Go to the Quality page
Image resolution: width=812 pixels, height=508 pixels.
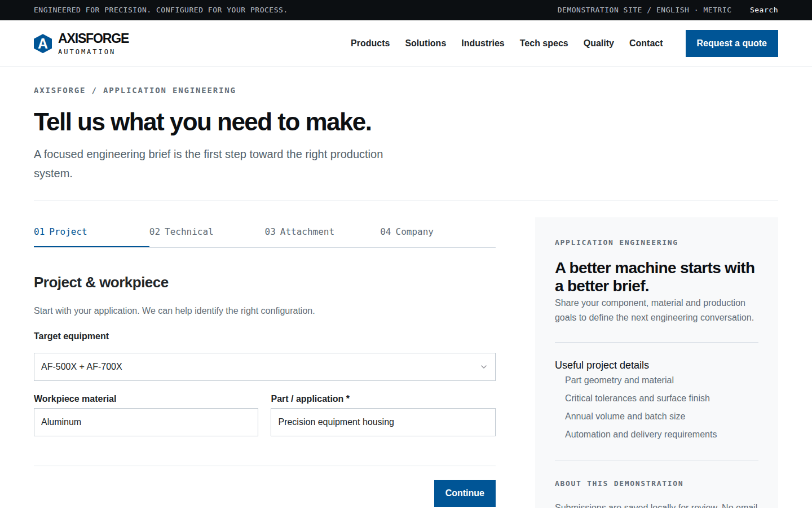(x=598, y=43)
